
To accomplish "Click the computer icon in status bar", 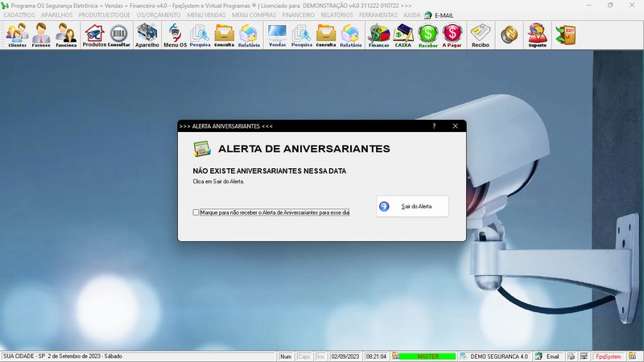I will coord(584,356).
